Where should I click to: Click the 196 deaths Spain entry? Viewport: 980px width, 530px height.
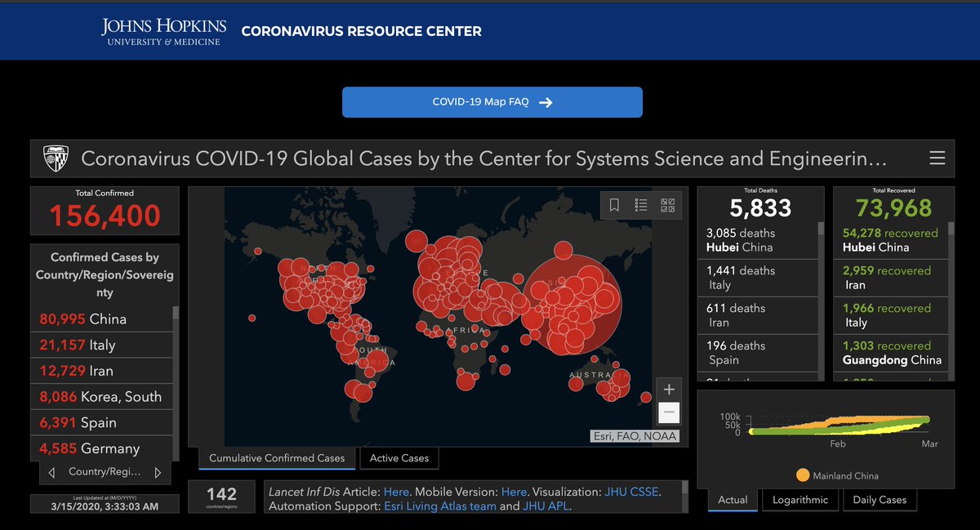coord(757,353)
